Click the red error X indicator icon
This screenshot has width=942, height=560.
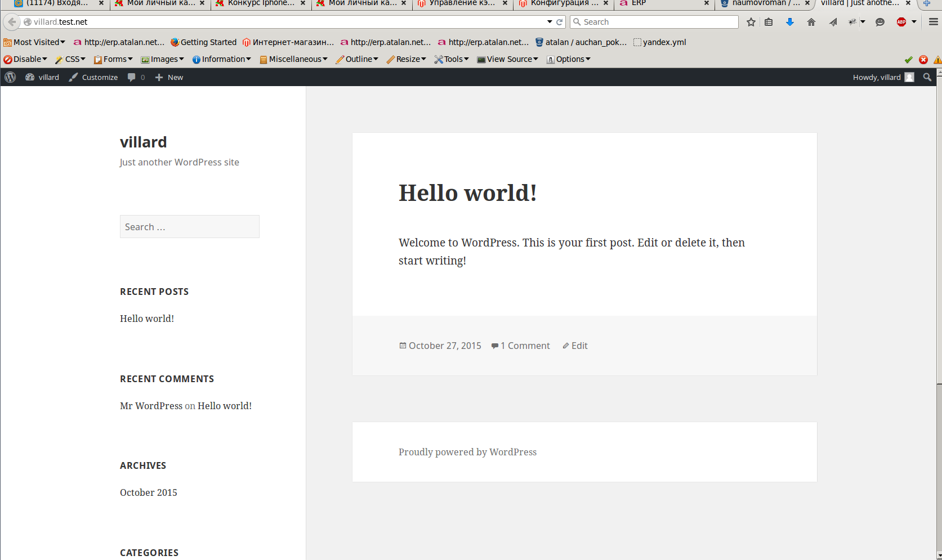(923, 60)
